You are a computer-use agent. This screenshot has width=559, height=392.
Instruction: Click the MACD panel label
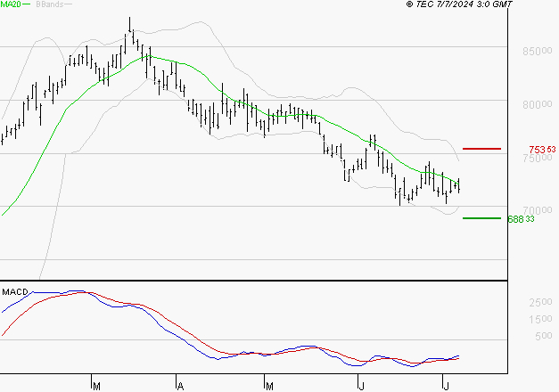15,292
